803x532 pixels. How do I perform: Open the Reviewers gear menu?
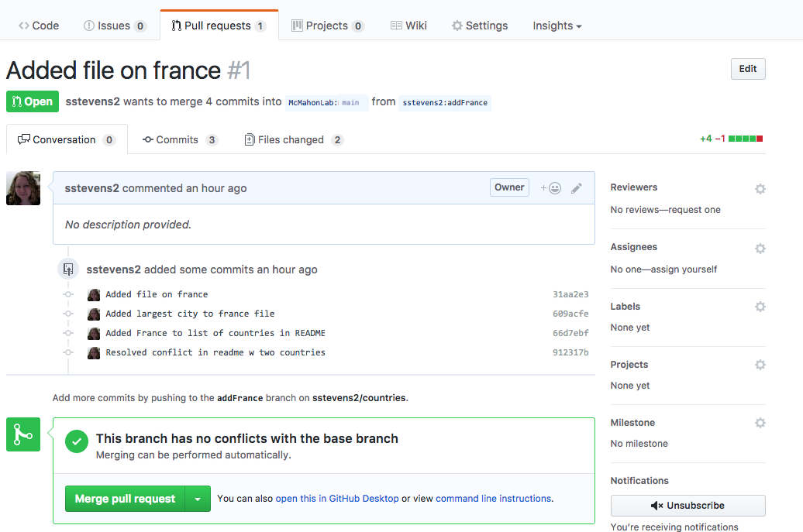(760, 189)
